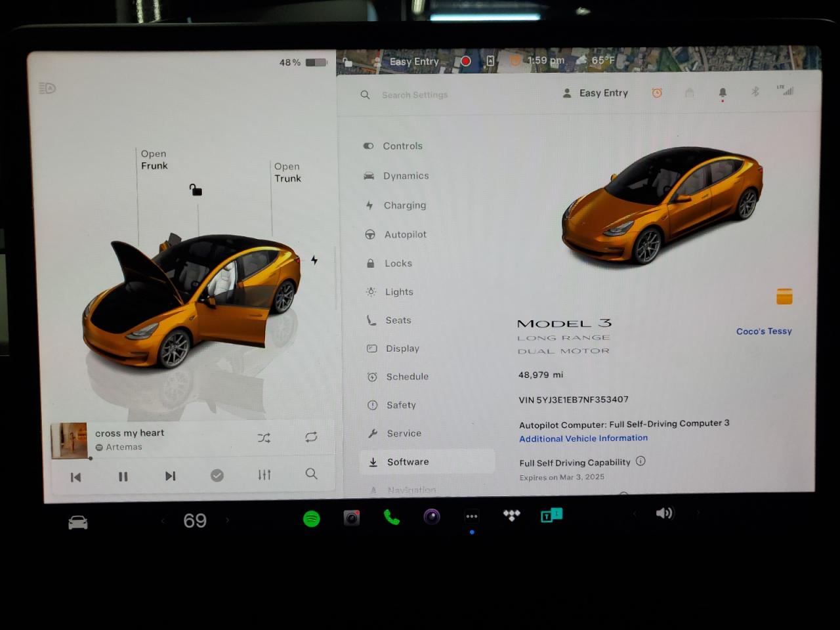Open HomeLink garage icon
The width and height of the screenshot is (840, 630).
690,93
